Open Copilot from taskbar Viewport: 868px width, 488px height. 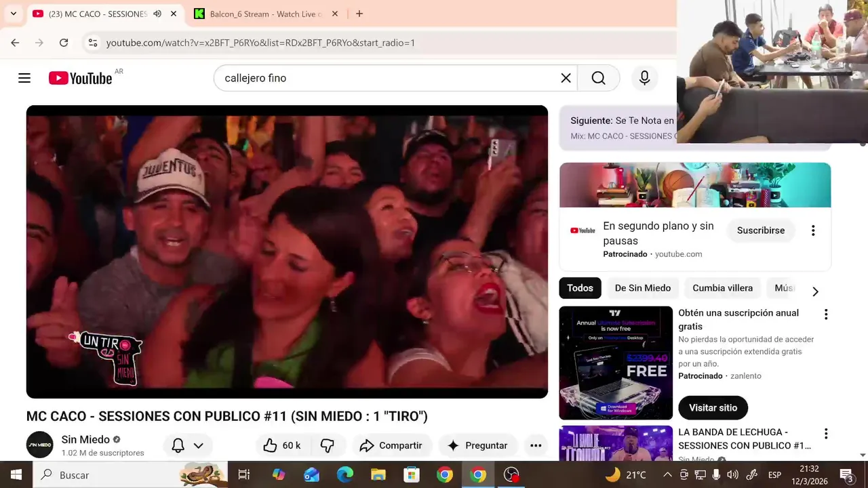click(279, 475)
